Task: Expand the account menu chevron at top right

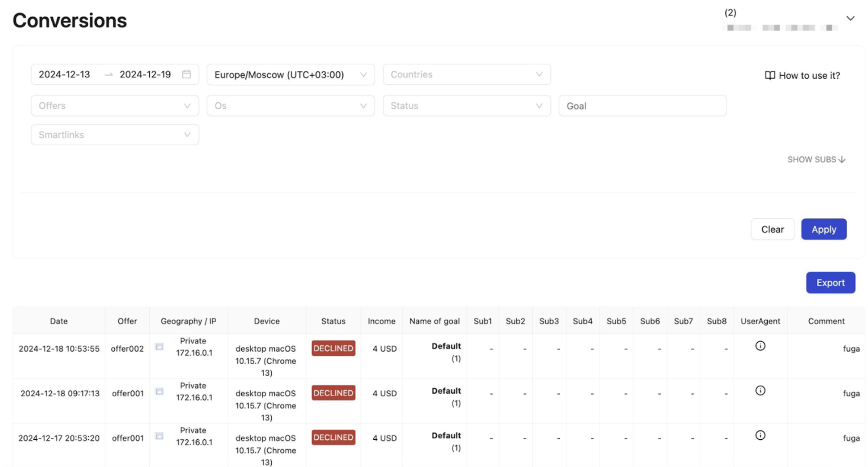Action: (x=850, y=18)
